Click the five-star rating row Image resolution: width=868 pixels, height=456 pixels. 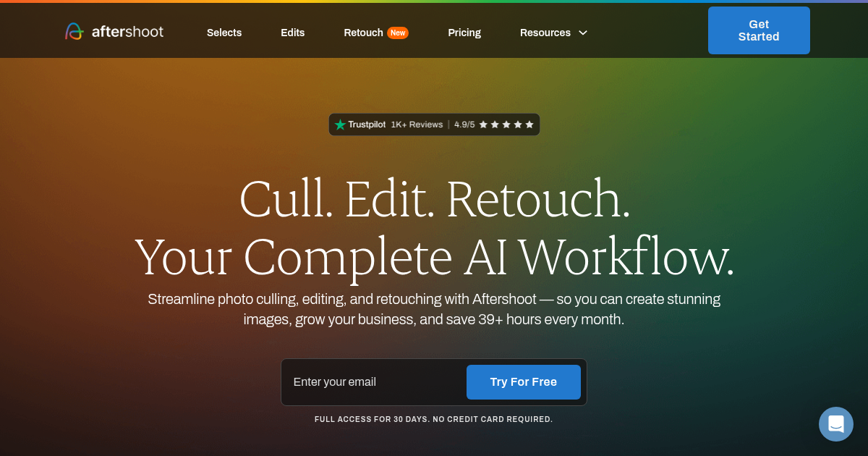pyautogui.click(x=506, y=124)
